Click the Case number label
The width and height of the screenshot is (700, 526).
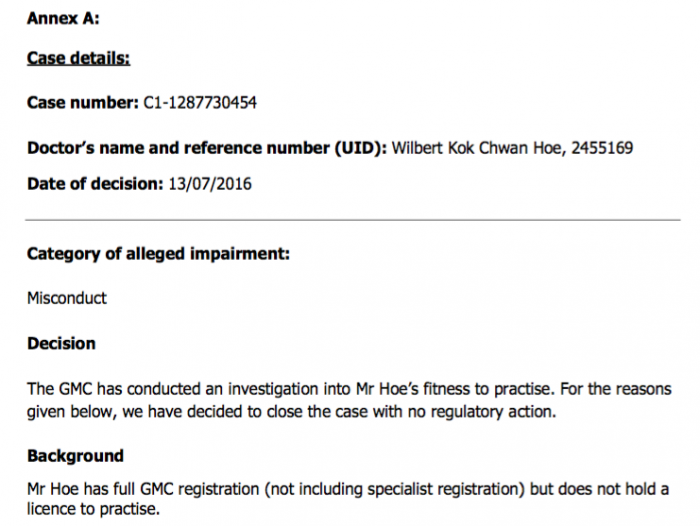pyautogui.click(x=83, y=103)
